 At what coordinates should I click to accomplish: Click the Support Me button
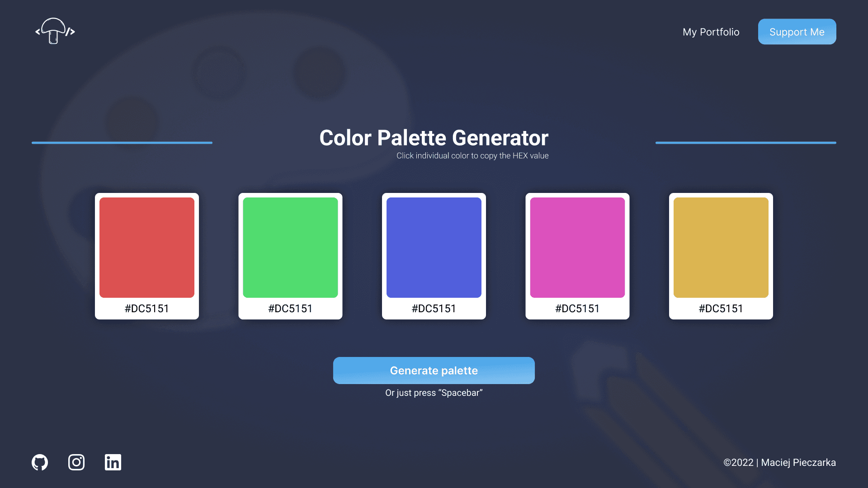(x=797, y=32)
